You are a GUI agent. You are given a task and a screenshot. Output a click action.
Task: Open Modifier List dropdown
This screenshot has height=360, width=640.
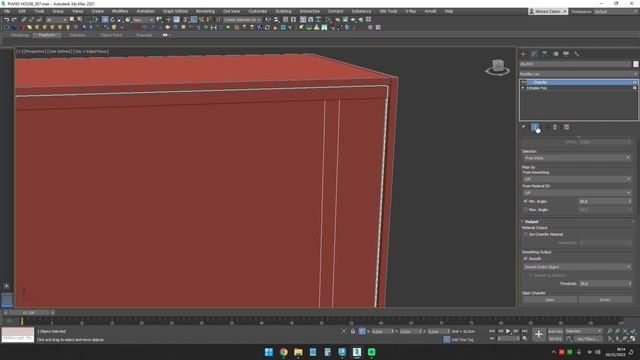pyautogui.click(x=578, y=74)
